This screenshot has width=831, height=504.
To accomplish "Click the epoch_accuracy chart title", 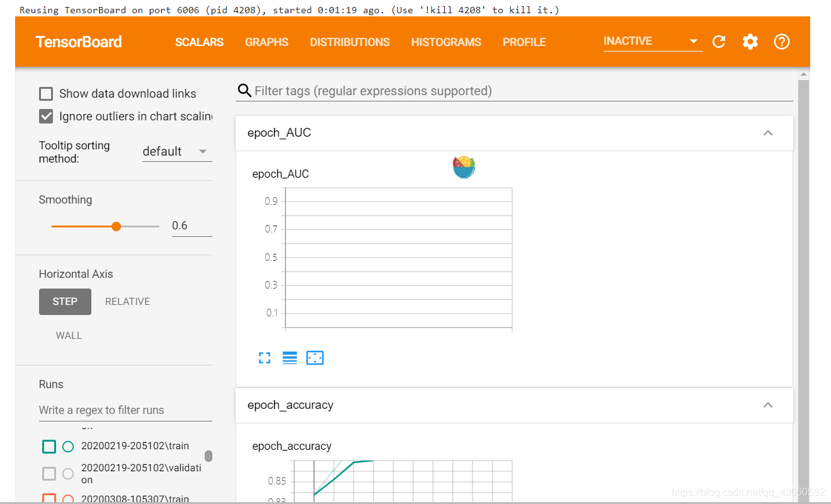I will pyautogui.click(x=292, y=446).
